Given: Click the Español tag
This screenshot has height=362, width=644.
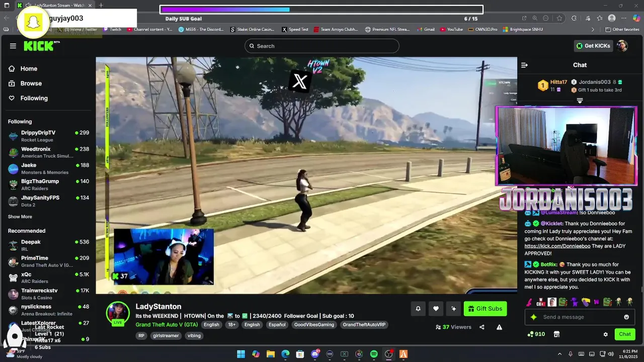Looking at the screenshot, I should pos(277,325).
